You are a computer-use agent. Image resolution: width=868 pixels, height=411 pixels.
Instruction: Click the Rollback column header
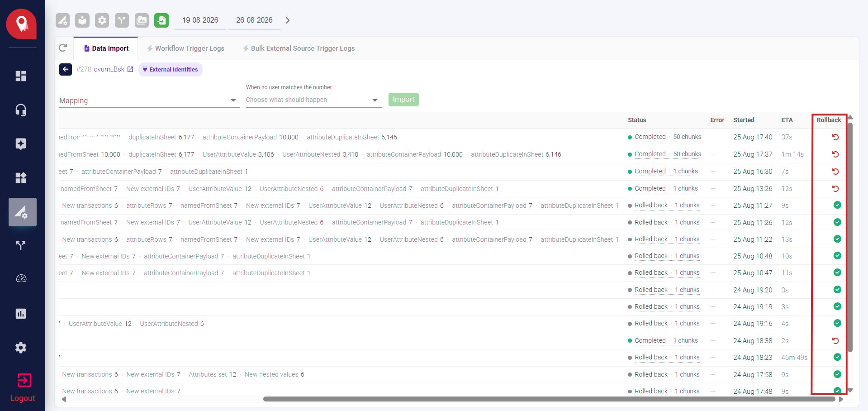(829, 120)
